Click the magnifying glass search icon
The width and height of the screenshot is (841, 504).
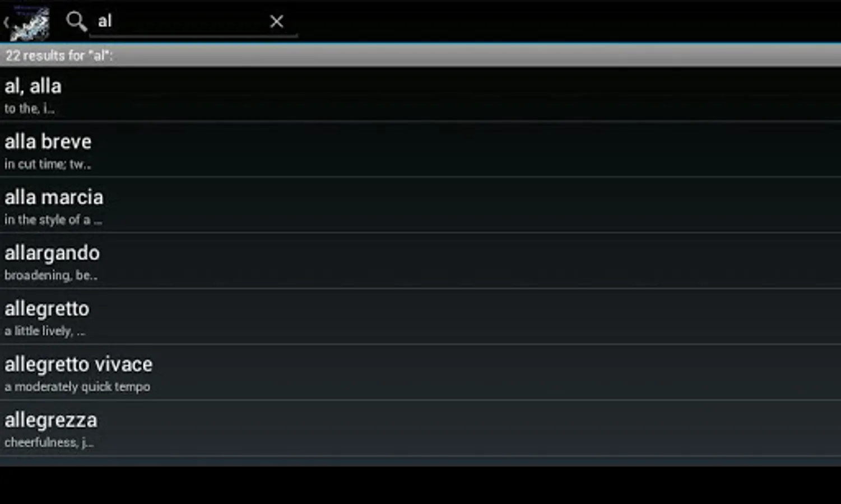click(x=76, y=21)
